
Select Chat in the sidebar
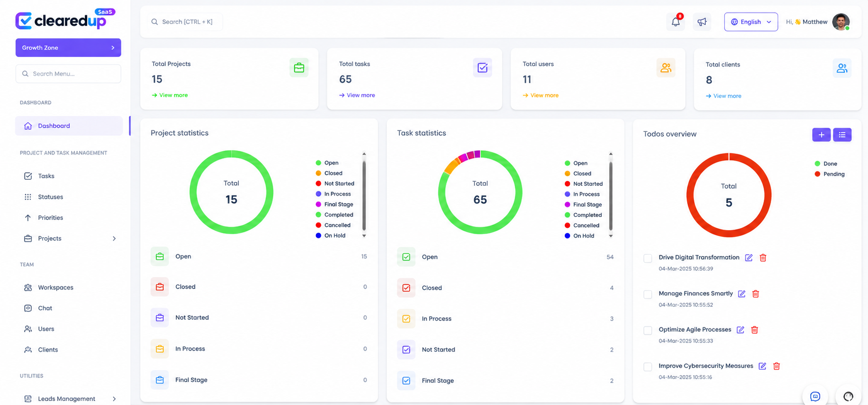pos(45,308)
